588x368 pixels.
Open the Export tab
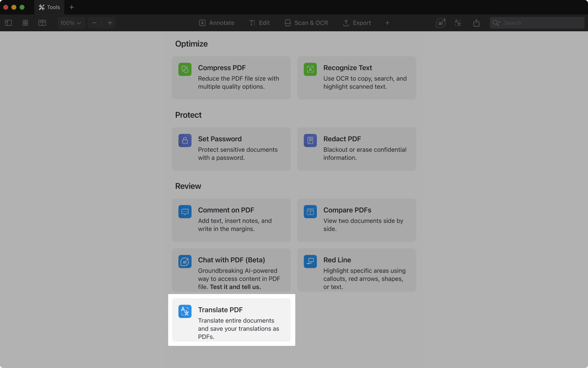(357, 23)
